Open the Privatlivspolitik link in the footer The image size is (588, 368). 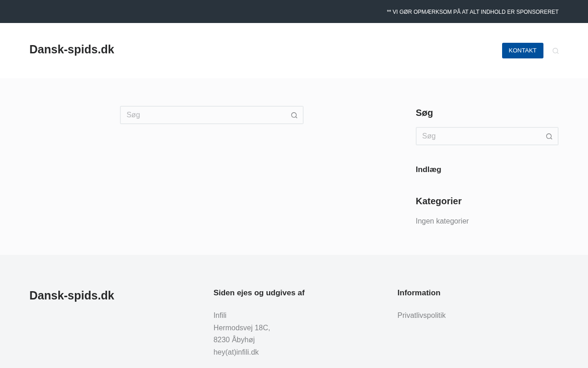[x=421, y=316]
